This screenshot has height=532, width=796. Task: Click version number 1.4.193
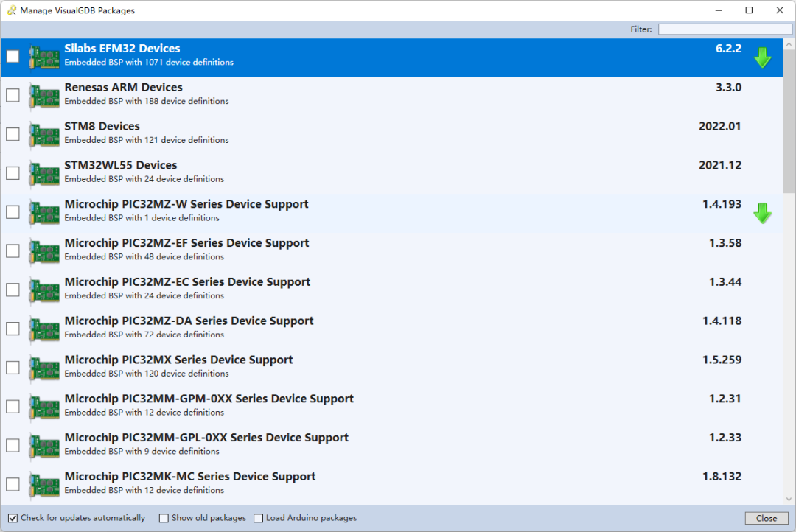(722, 204)
